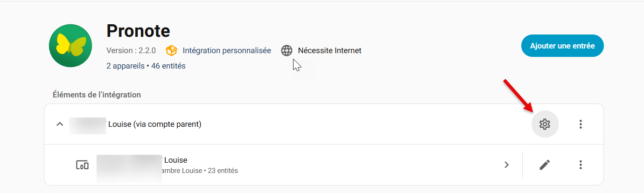Viewport: 644px width, 193px height.
Task: Select the Louise (via compte parent) entry
Action: tap(155, 124)
